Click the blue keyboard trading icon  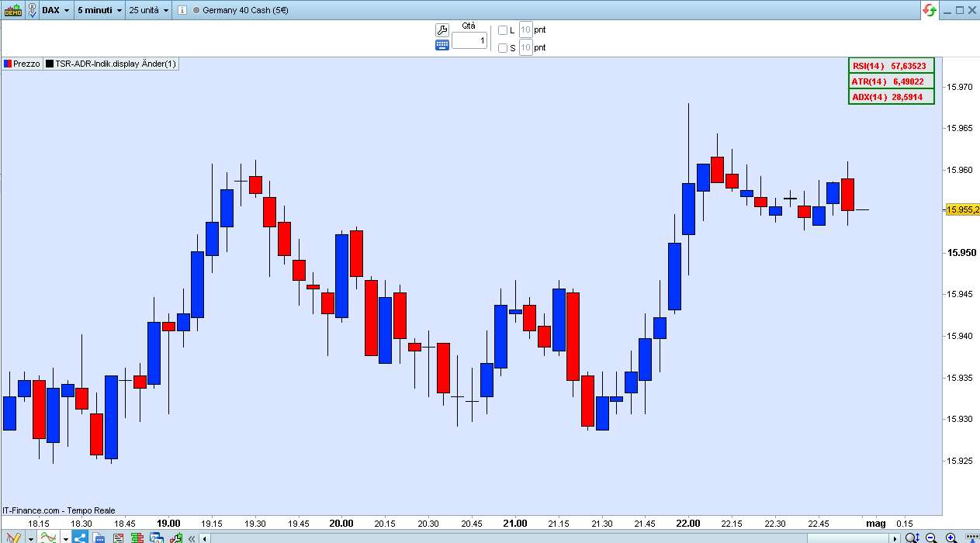point(442,45)
